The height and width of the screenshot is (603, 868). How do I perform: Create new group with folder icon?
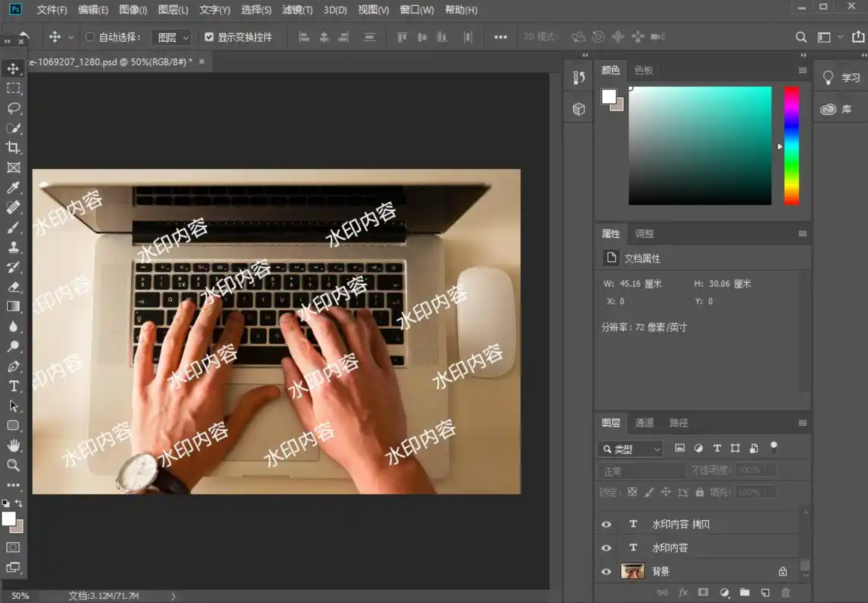coord(744,593)
